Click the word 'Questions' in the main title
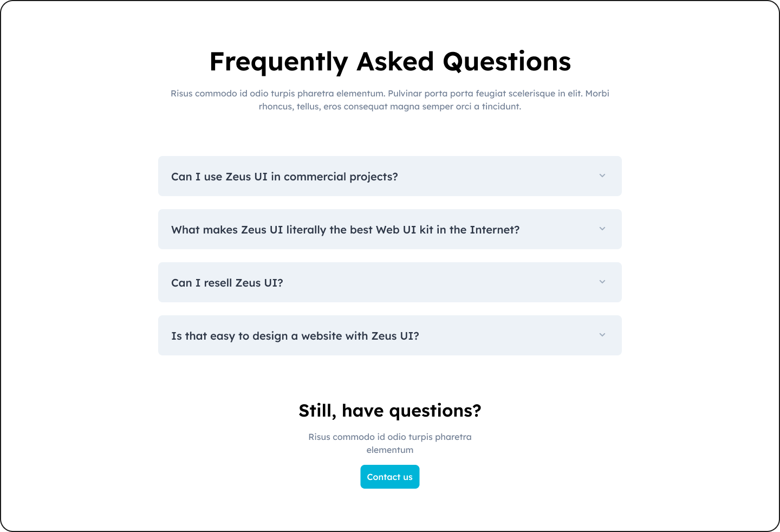 point(506,61)
